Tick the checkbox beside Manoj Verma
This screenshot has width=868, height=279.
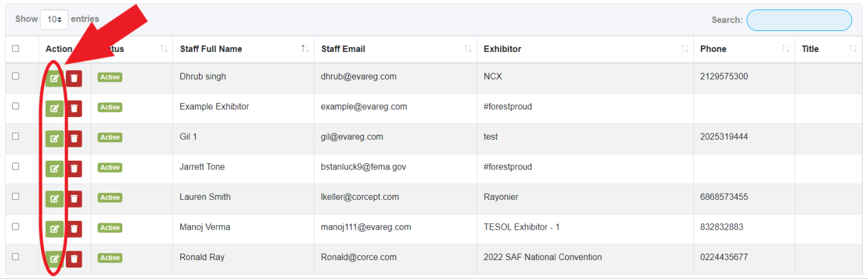coord(16,226)
